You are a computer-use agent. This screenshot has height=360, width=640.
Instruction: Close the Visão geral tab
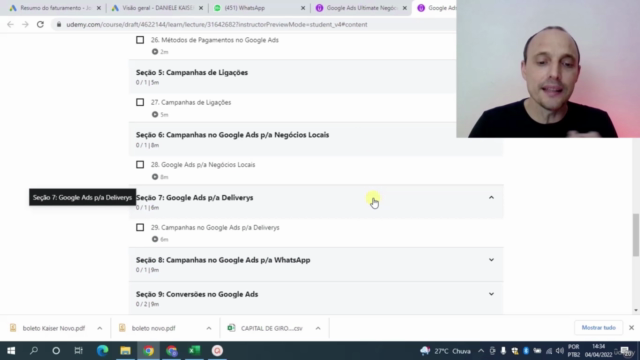200,8
